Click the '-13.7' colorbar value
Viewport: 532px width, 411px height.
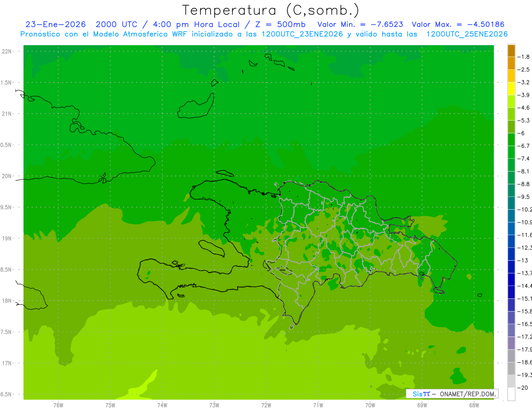[525, 273]
